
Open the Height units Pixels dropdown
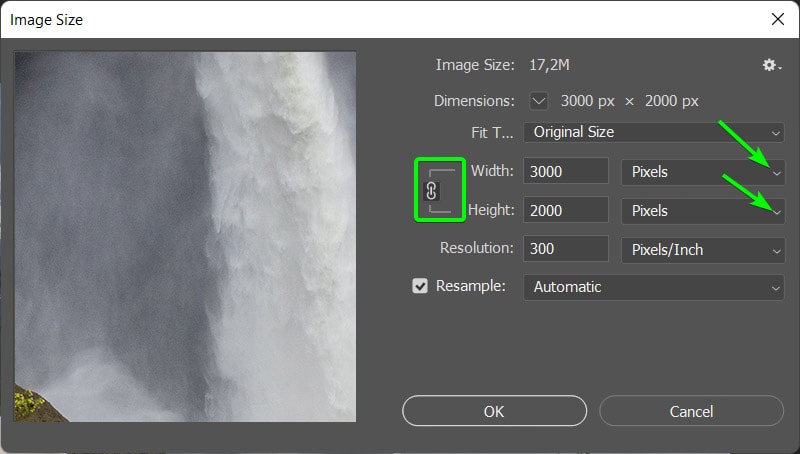pyautogui.click(x=703, y=210)
